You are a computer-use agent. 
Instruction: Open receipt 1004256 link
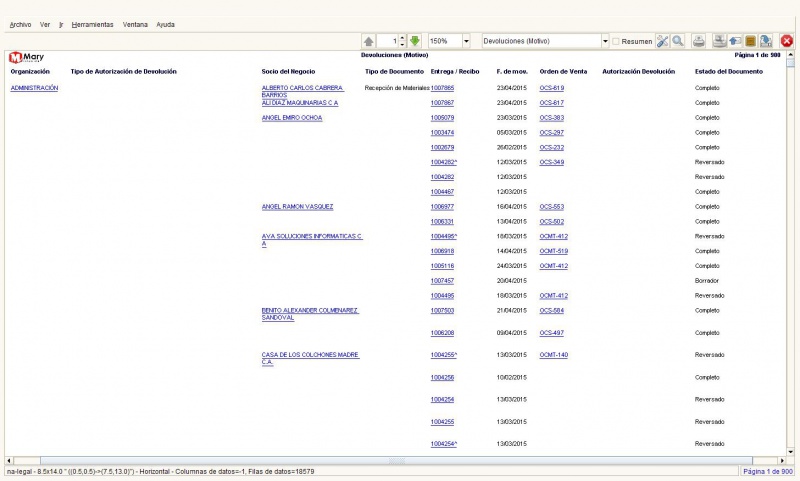[442, 378]
